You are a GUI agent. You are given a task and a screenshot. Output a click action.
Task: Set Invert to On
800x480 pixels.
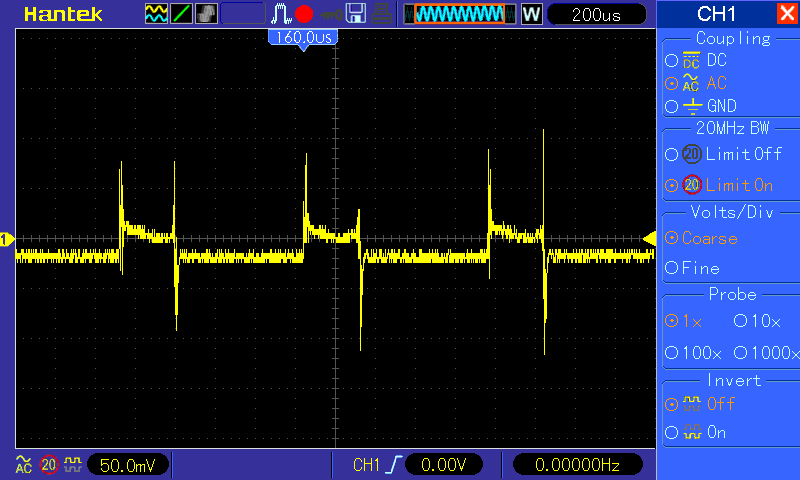(695, 433)
